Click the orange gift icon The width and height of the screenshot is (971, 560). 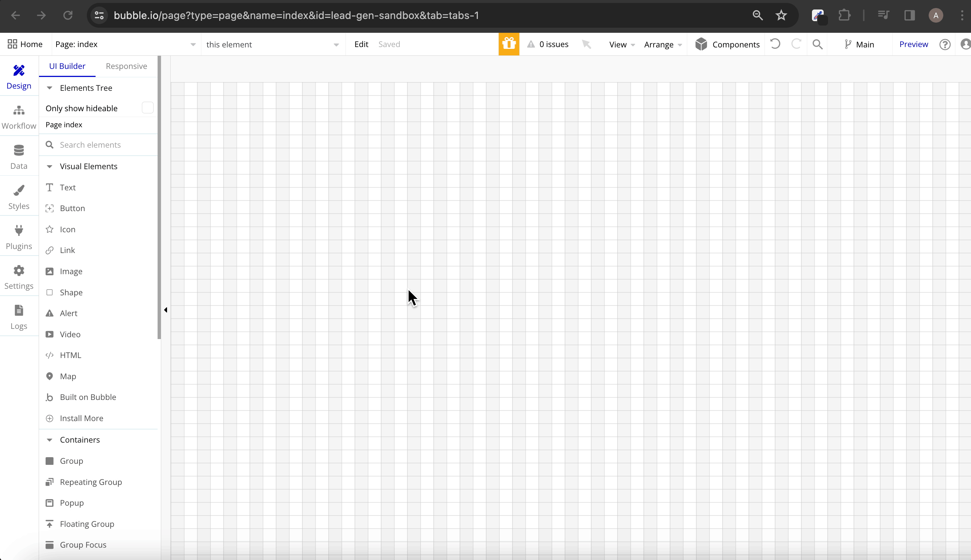click(x=508, y=44)
